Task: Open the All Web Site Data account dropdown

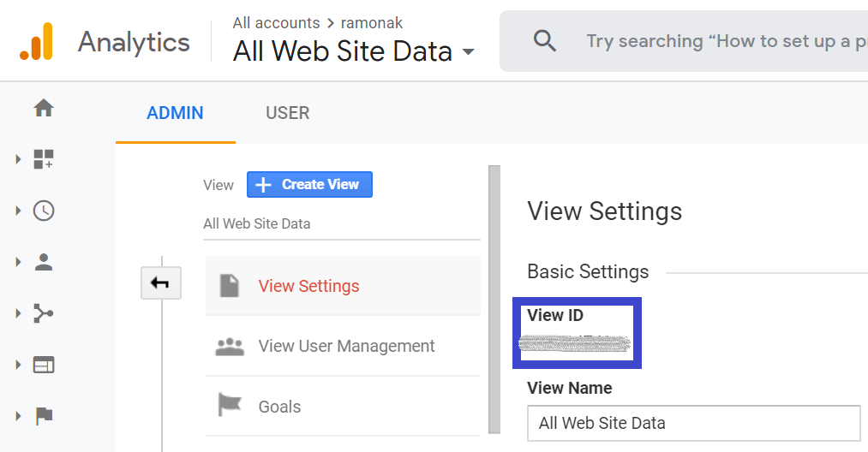Action: coord(354,51)
